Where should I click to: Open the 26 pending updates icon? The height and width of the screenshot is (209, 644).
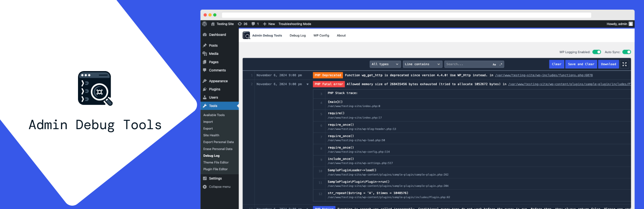[x=239, y=24]
